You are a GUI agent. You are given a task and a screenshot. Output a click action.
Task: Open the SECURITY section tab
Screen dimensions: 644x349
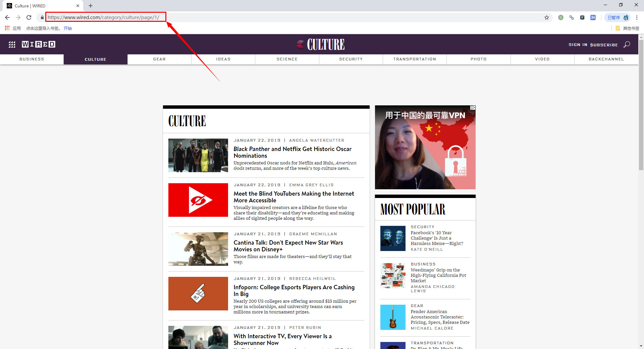tap(351, 59)
